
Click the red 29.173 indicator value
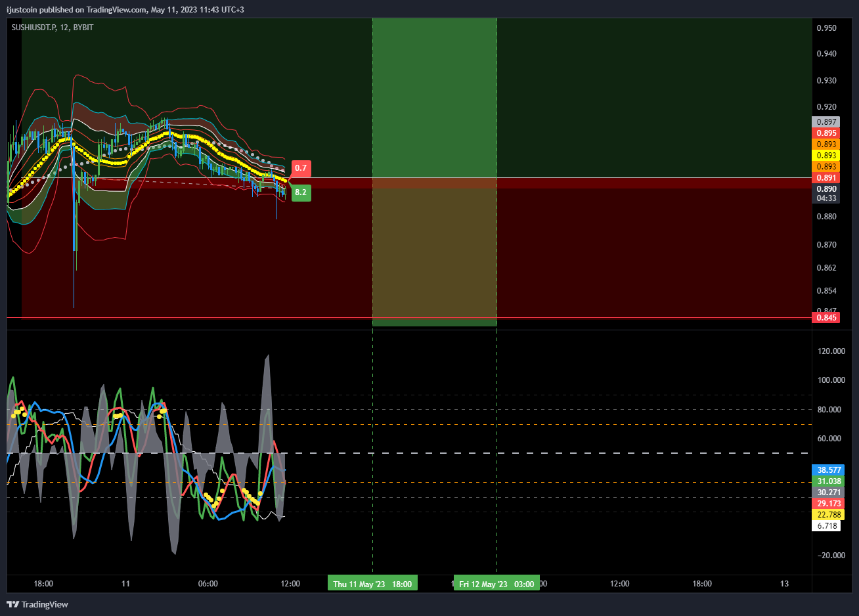pyautogui.click(x=829, y=504)
